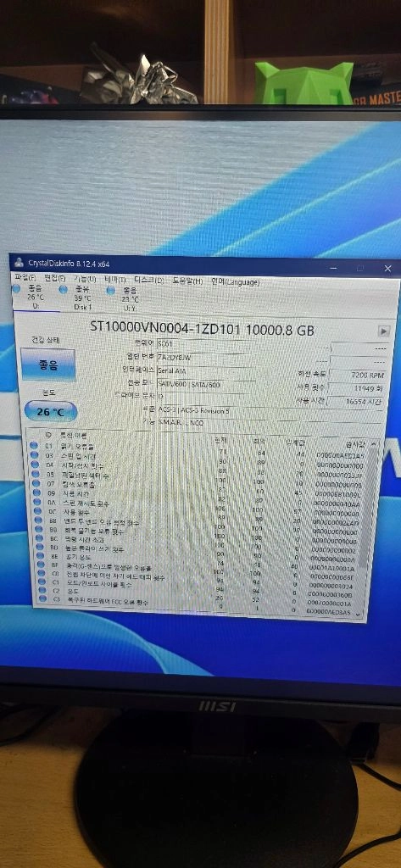401x868 pixels.
Task: Click the blue status dot for ID 01
Action: click(35, 446)
